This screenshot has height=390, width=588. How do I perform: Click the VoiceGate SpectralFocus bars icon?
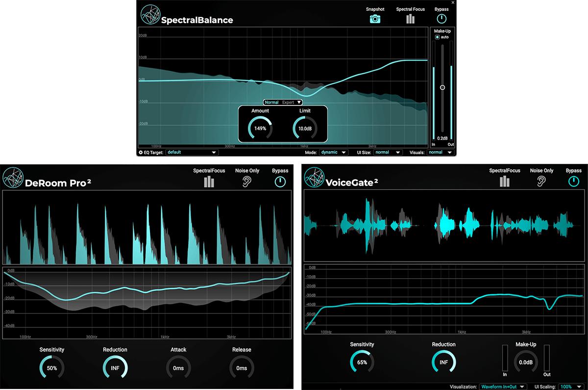click(x=505, y=182)
